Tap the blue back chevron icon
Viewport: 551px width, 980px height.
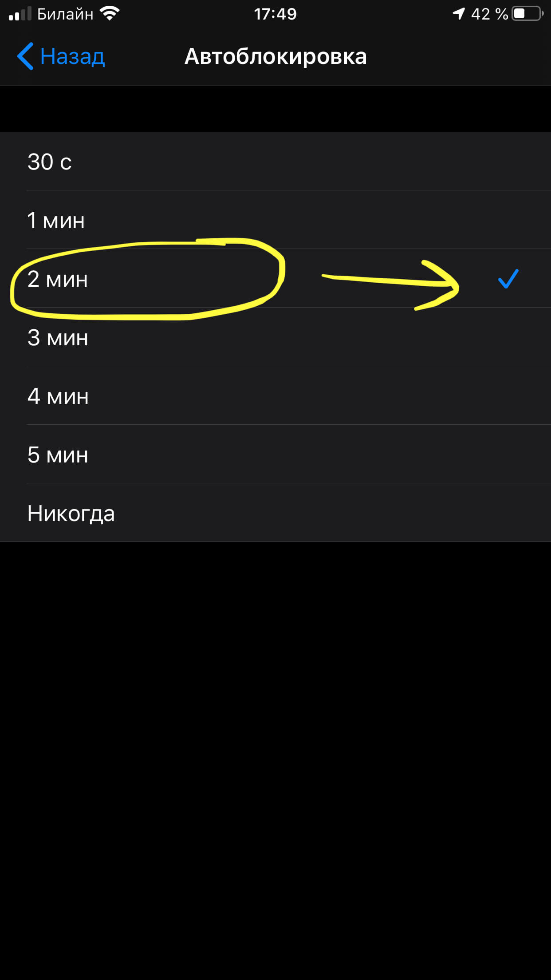pyautogui.click(x=25, y=56)
